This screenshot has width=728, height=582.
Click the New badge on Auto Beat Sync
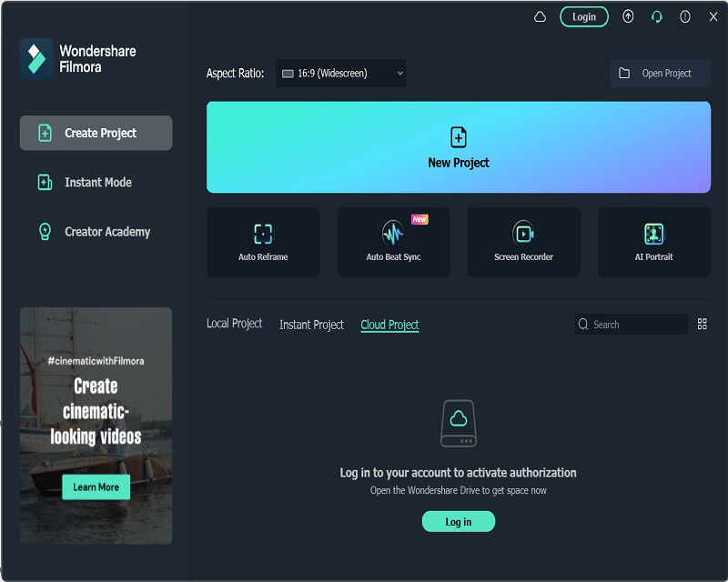(420, 219)
